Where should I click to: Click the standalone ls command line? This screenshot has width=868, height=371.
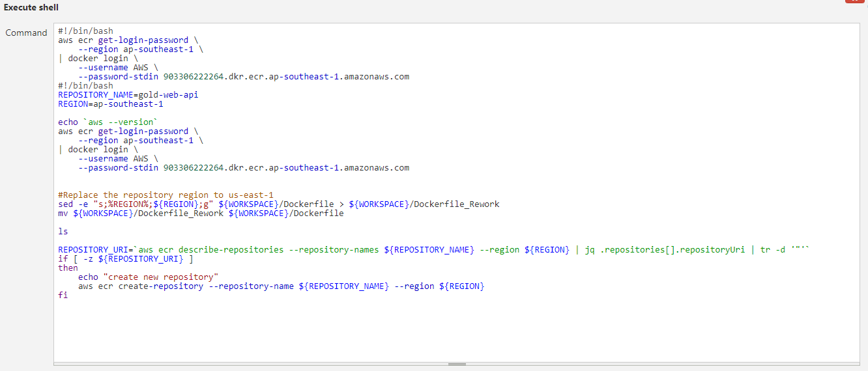(x=63, y=231)
